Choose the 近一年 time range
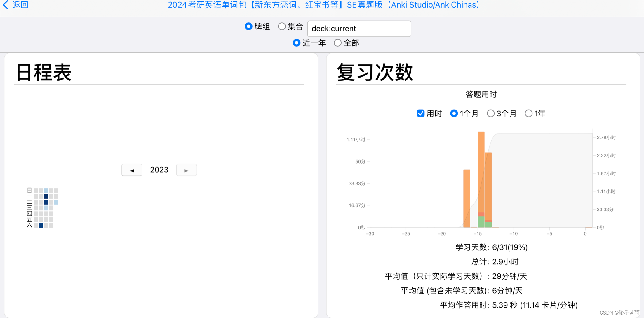The image size is (644, 318). click(x=296, y=43)
